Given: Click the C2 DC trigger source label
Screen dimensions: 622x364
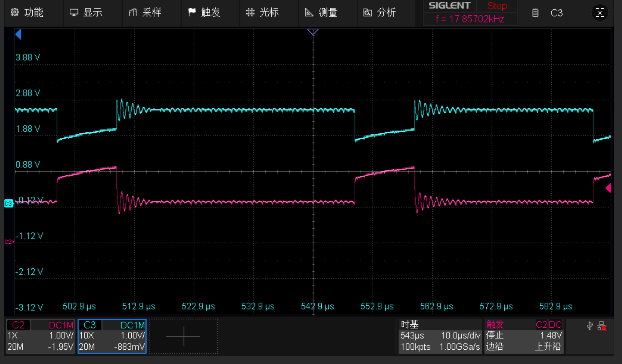Looking at the screenshot, I should (549, 325).
